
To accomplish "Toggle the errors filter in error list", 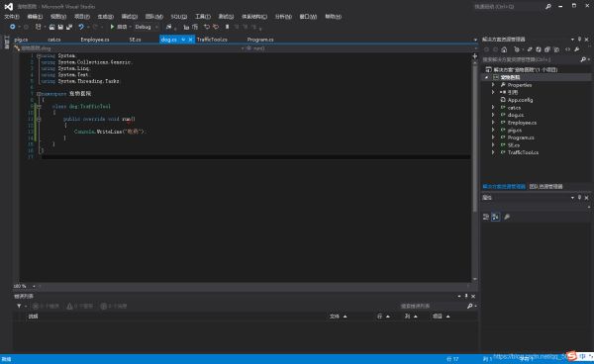I will [46, 306].
